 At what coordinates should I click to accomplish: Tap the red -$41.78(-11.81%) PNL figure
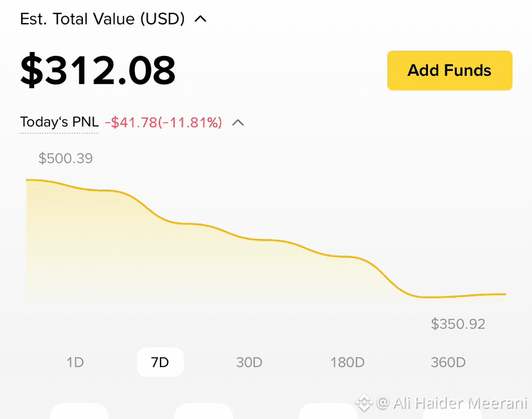tap(163, 123)
